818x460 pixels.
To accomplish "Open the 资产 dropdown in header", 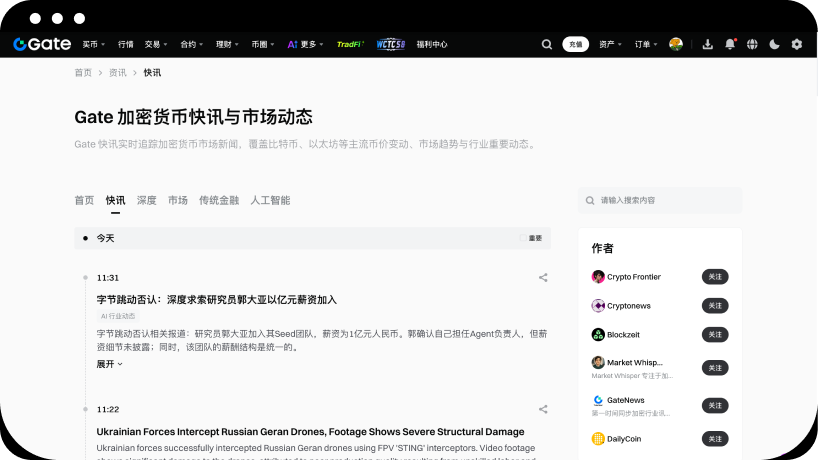I will (x=610, y=44).
